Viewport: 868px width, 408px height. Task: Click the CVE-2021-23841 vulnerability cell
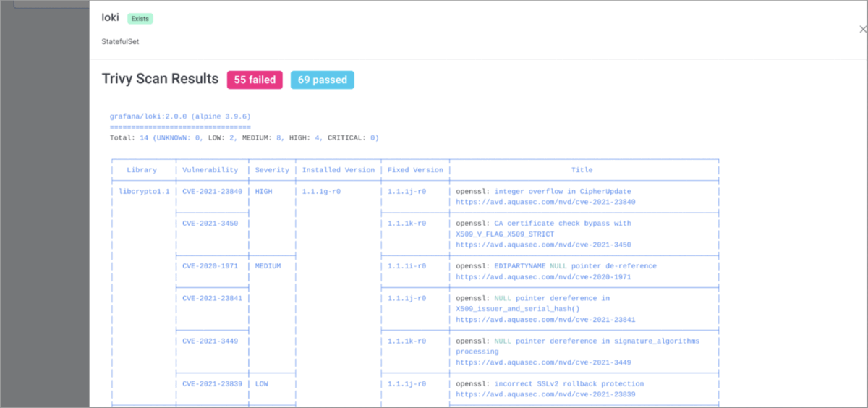[x=212, y=298]
